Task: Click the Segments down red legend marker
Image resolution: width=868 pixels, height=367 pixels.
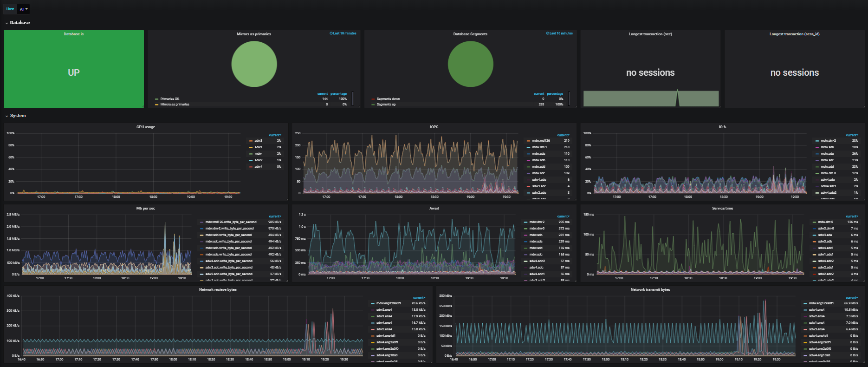Action: [373, 99]
